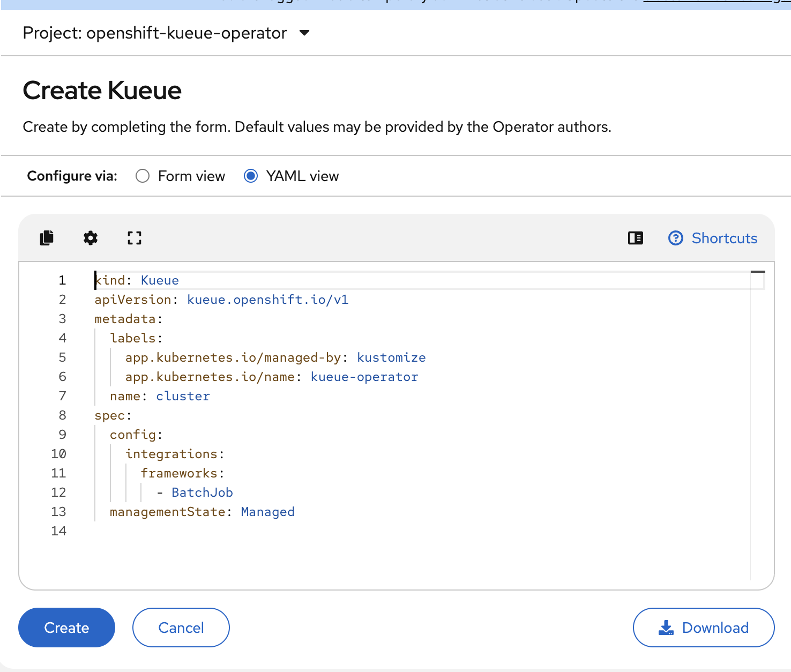
Task: Click the download arrow icon
Action: pyautogui.click(x=666, y=628)
